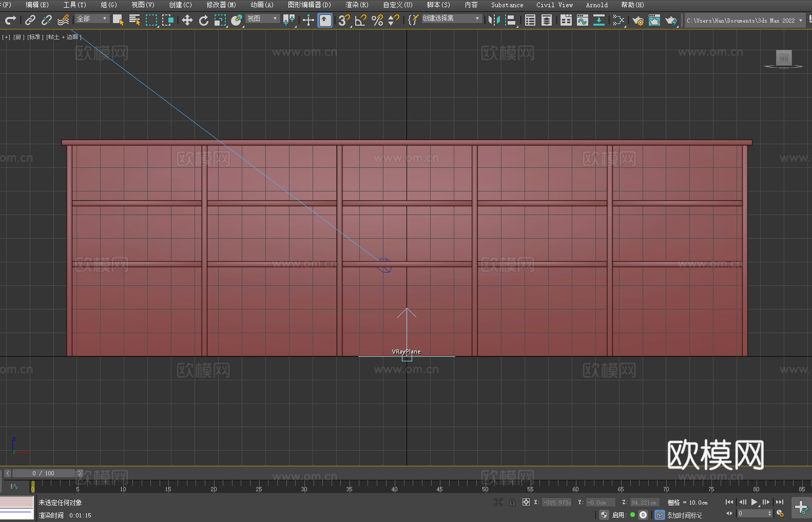Screen dimensions: 812x522
Task: Step time slider back with left arrow
Action: pos(7,473)
